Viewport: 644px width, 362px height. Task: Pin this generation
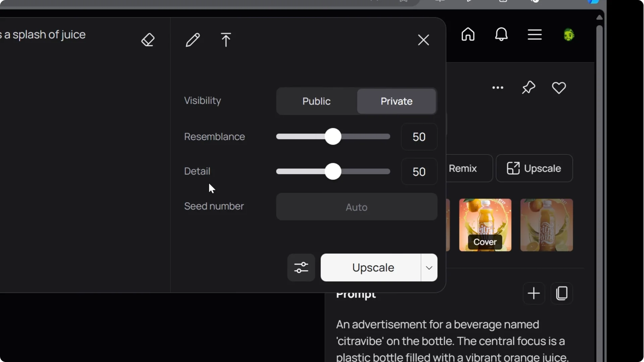click(528, 88)
